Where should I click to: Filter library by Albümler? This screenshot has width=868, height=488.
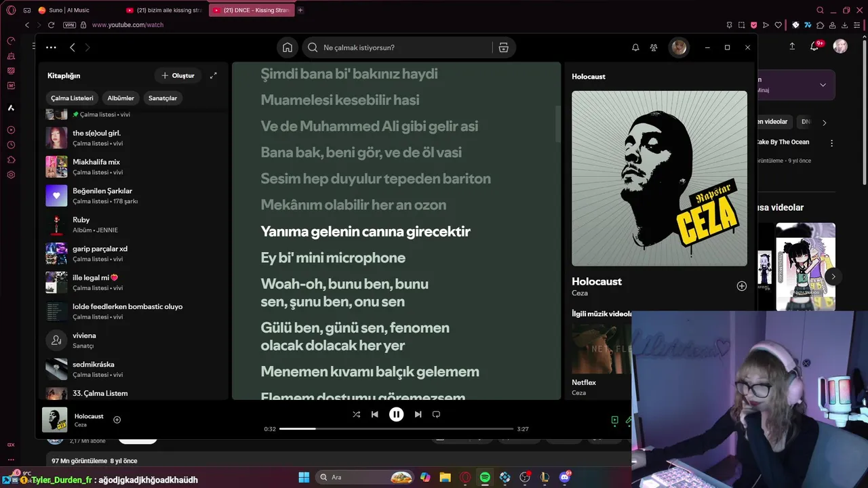[121, 98]
